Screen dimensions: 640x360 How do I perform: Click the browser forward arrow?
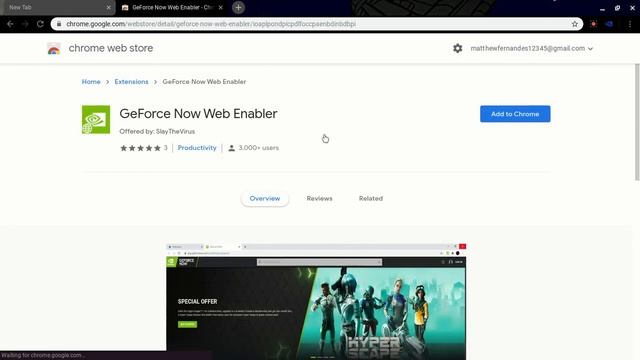click(x=25, y=24)
